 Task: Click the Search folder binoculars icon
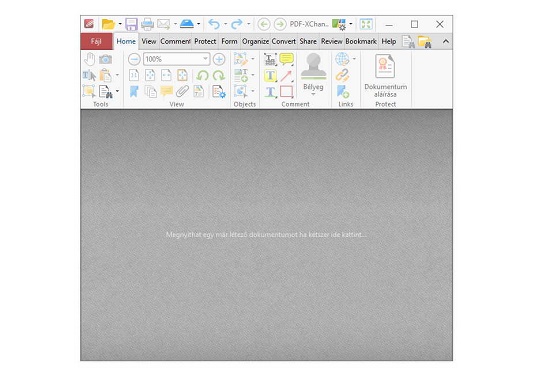click(x=424, y=42)
